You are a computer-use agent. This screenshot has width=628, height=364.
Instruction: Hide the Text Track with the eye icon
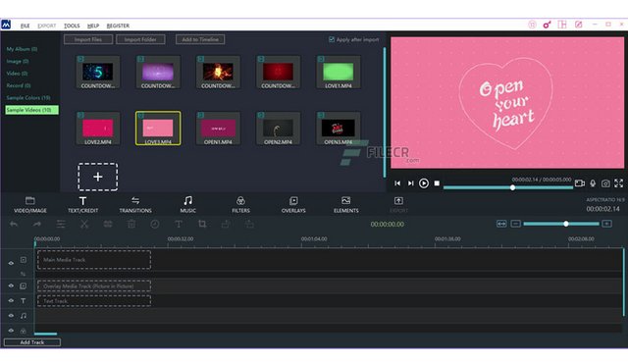(x=11, y=300)
